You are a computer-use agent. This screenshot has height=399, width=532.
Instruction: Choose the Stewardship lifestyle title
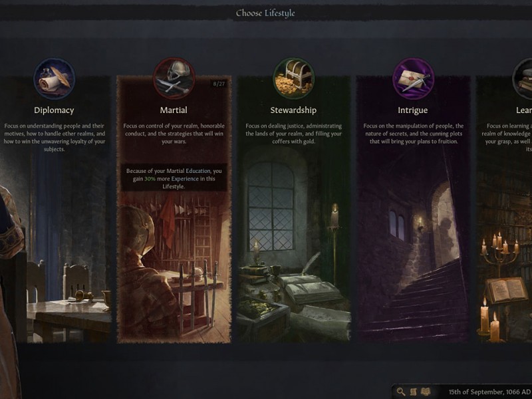pyautogui.click(x=293, y=110)
